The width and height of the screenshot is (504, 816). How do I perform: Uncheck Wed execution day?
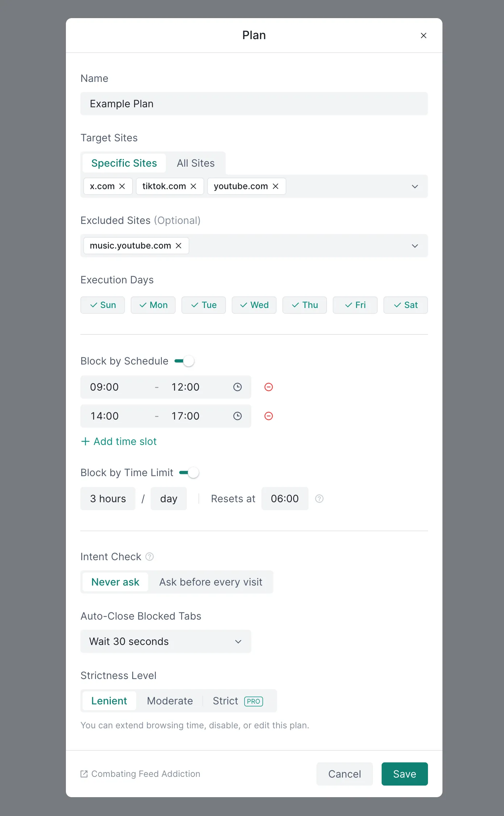coord(254,305)
